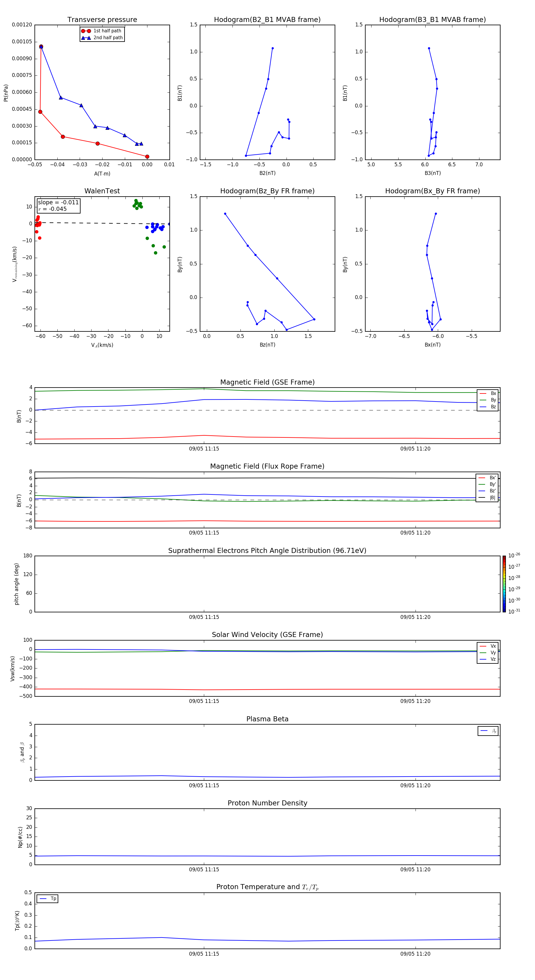The width and height of the screenshot is (535, 980).
Task: Select the By' entry in the flux rope legend
Action: pyautogui.click(x=487, y=484)
